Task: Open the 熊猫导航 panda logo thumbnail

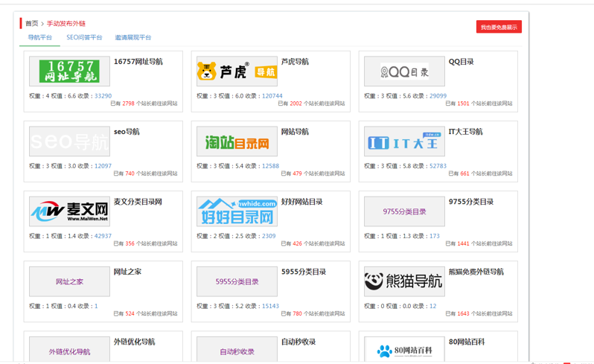Action: [404, 281]
